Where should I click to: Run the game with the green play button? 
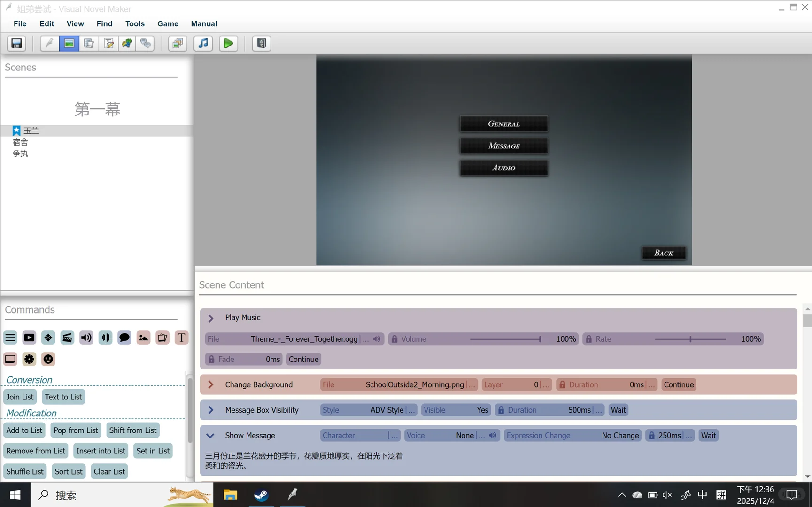pyautogui.click(x=228, y=44)
